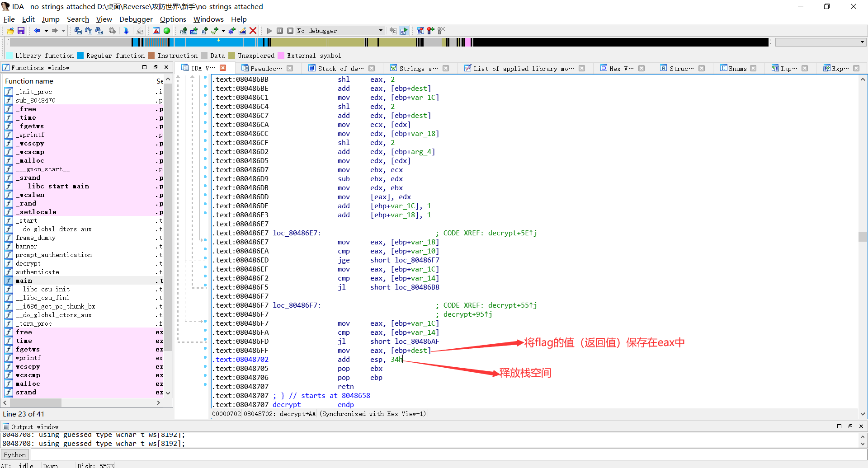Click the blue down arrow jump icon
Screen dimensions: 868x468
(x=126, y=31)
